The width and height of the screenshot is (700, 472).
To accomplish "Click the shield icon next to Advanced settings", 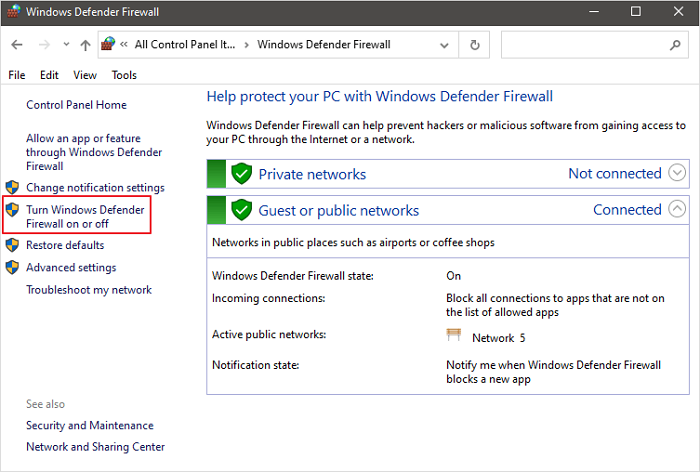I will point(12,268).
